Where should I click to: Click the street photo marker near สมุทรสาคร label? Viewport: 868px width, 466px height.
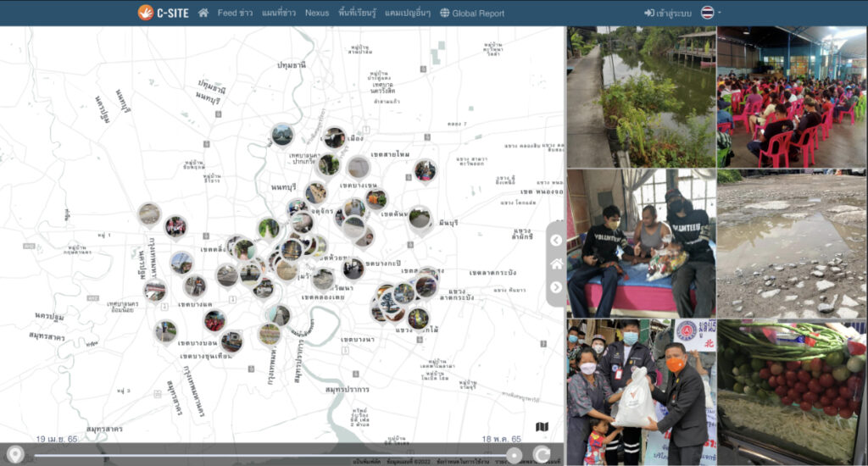(165, 332)
